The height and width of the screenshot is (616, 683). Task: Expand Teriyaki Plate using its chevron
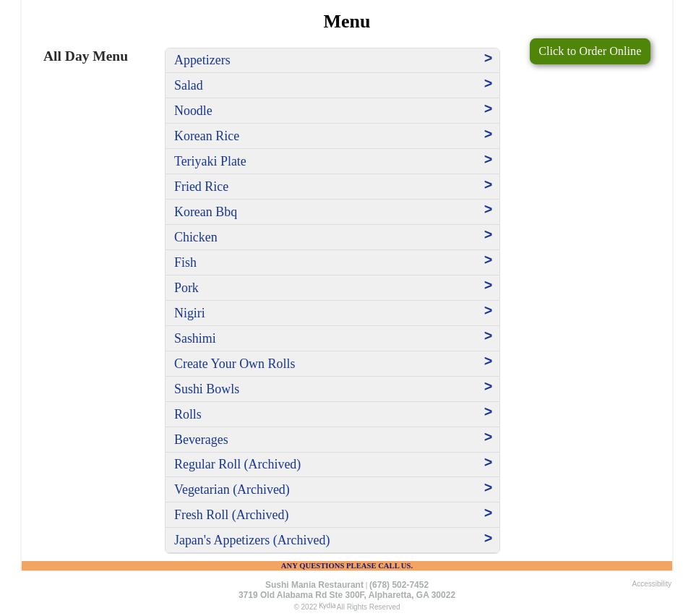point(488,160)
